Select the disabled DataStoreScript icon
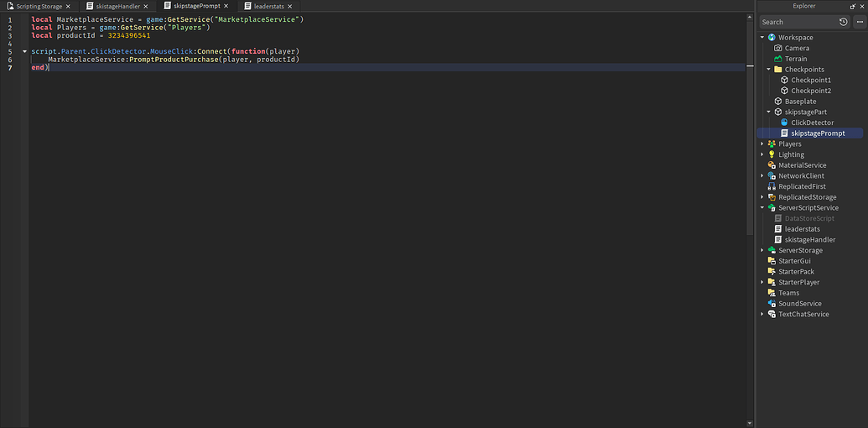This screenshot has height=428, width=868. [777, 218]
